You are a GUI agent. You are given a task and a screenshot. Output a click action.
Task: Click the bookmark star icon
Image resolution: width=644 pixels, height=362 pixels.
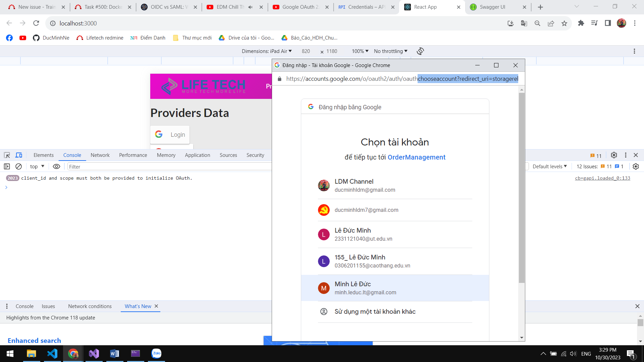point(564,23)
